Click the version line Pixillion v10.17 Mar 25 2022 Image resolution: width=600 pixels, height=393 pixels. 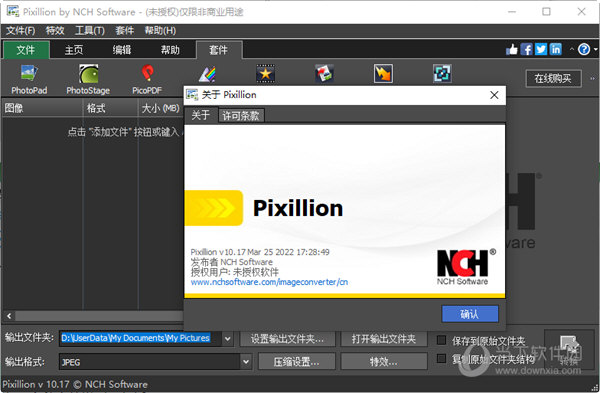tap(260, 252)
